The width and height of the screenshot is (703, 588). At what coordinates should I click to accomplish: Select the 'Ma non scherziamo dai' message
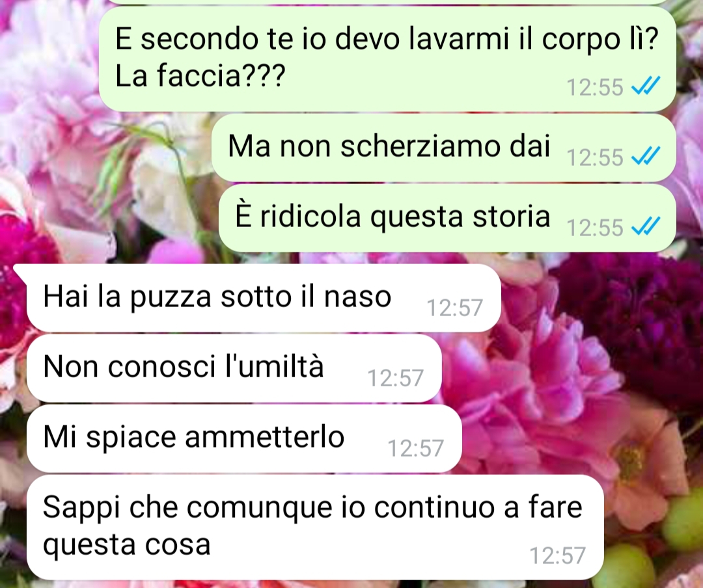443,148
